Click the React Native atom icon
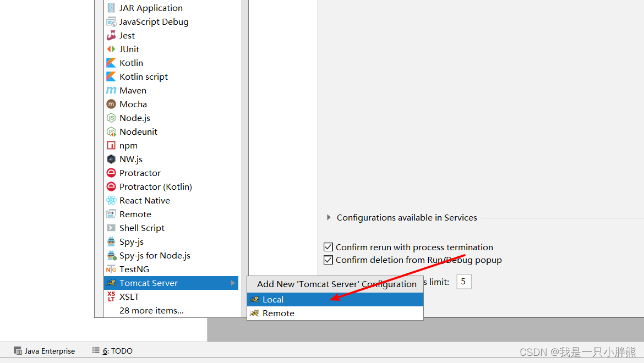Viewport: 644px width, 363px height. coord(111,200)
